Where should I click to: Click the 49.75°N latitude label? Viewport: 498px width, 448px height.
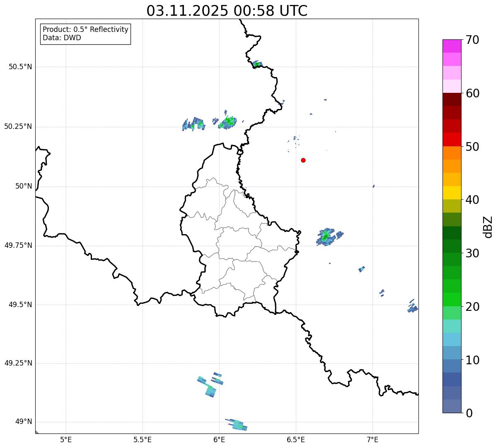click(18, 245)
